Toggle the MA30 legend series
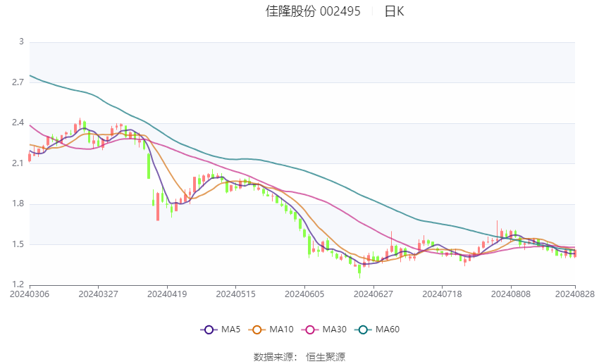599x364 pixels. (324, 330)
